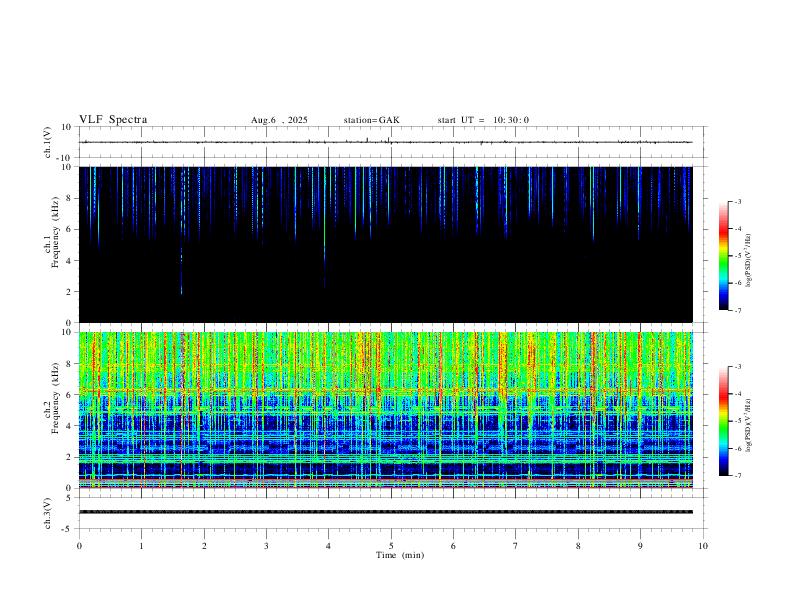Click the upper color scale bar beside ch.1
792x612 pixels.
click(x=723, y=256)
